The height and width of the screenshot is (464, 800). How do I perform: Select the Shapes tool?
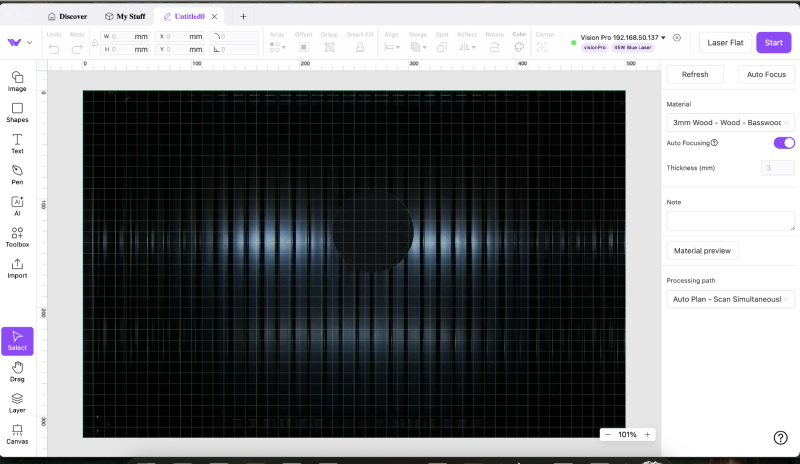[17, 112]
